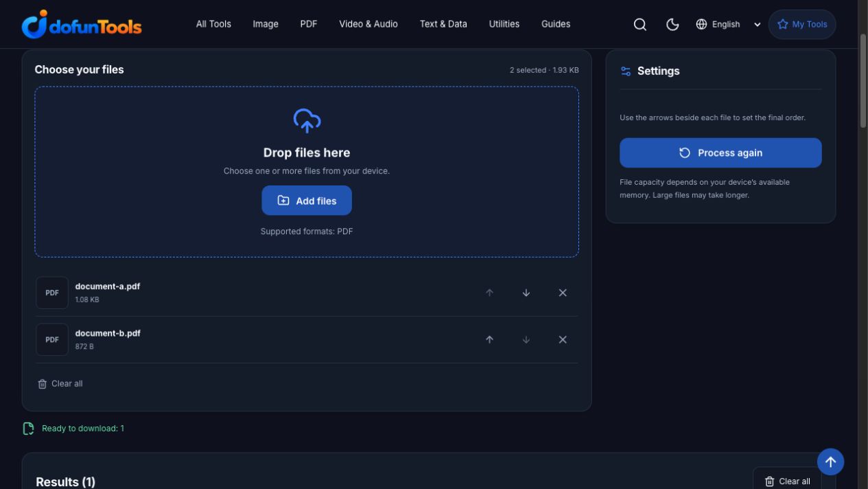
Task: Click the "2 selected · 1.93 KB" summary
Action: [544, 70]
